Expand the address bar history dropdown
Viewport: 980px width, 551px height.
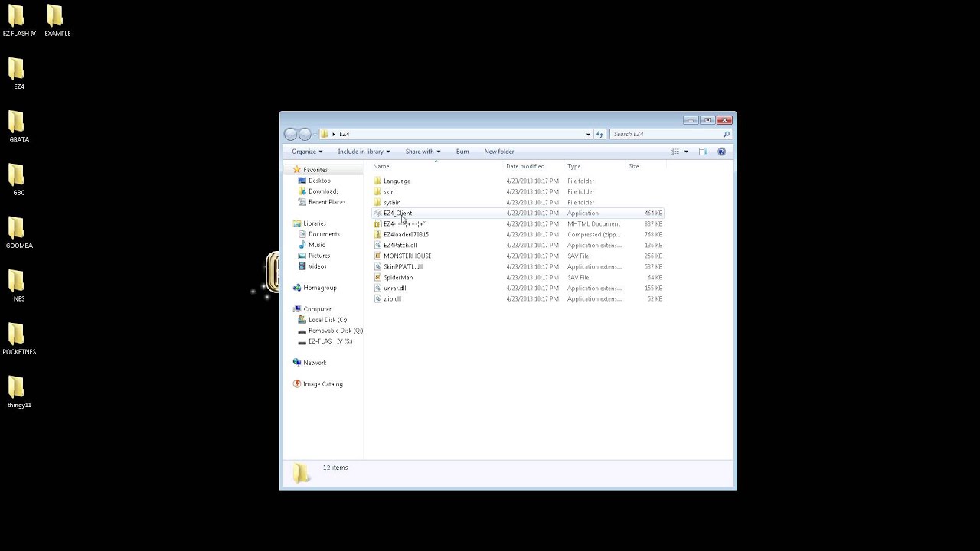pos(588,134)
